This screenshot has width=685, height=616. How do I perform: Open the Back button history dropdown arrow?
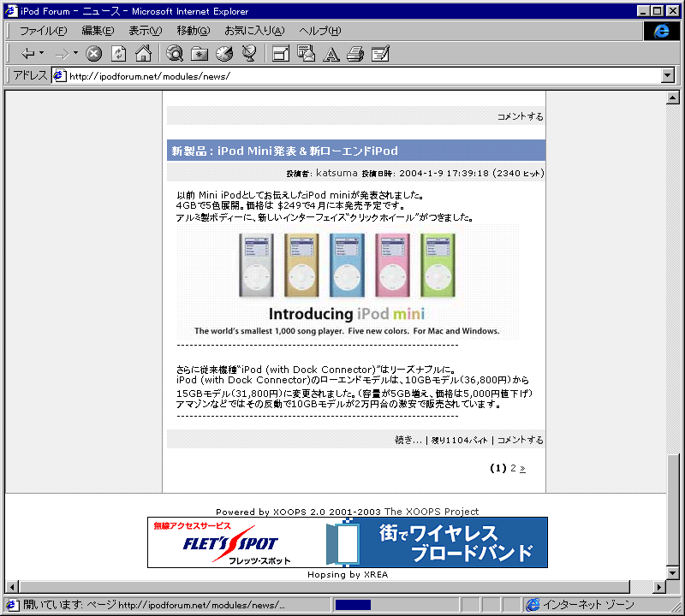[x=41, y=53]
